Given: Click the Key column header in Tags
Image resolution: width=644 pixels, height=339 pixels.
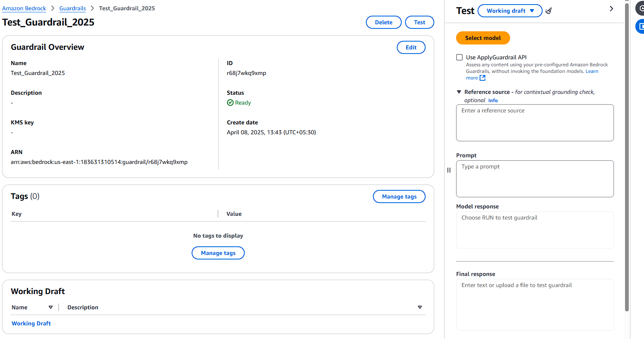Looking at the screenshot, I should (16, 214).
